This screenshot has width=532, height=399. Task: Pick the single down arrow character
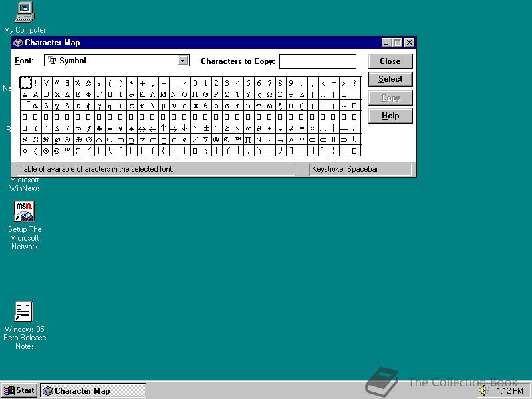pos(184,128)
